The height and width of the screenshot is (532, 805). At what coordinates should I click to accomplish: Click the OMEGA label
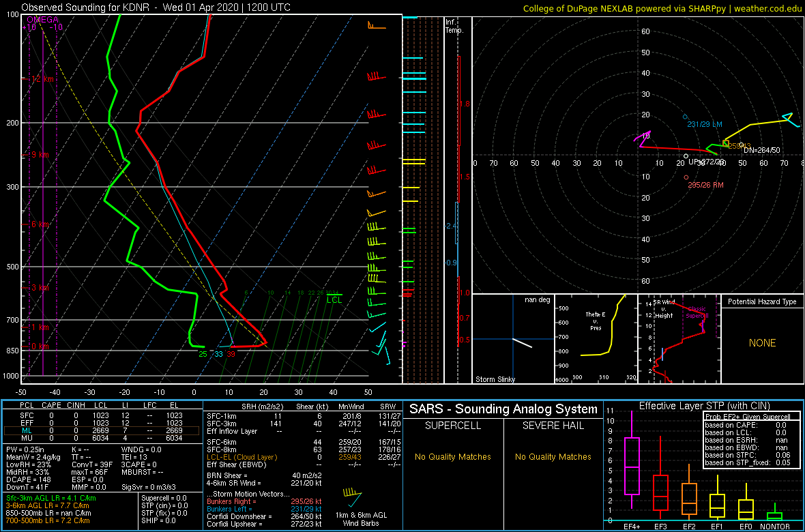[x=42, y=20]
